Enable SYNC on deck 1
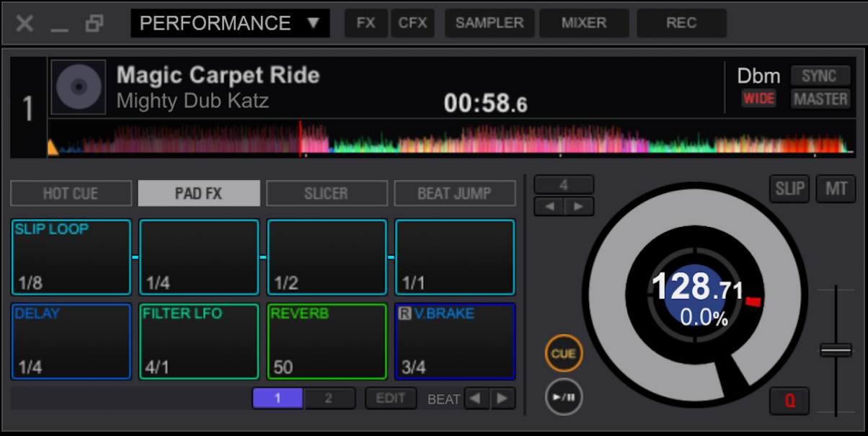Viewport: 868px width, 436px height. 820,75
